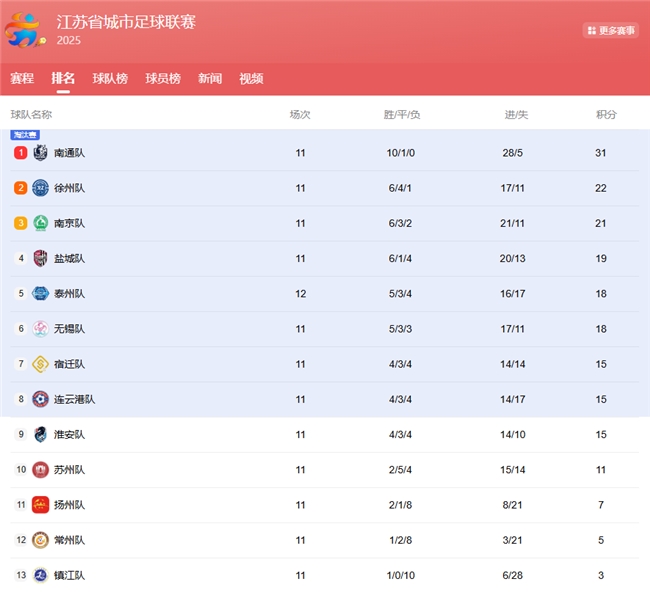Click the 镇江队 team crest icon
650x592 pixels.
40,575
